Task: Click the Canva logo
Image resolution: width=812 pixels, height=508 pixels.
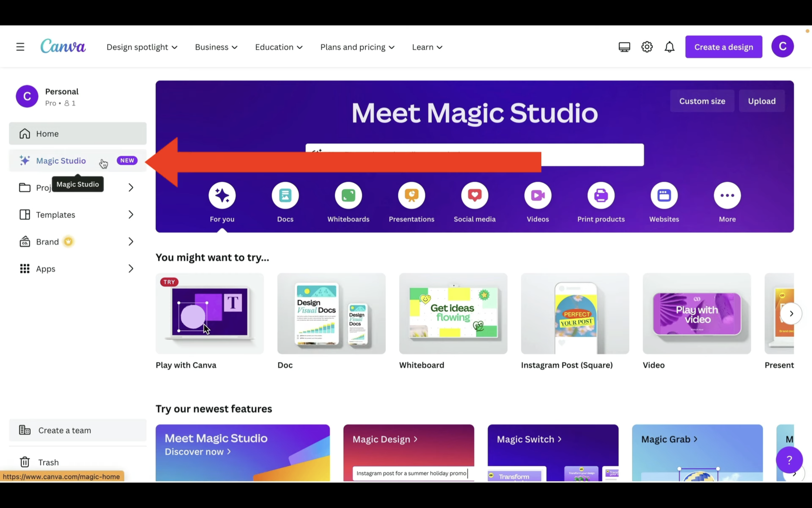Action: tap(63, 46)
